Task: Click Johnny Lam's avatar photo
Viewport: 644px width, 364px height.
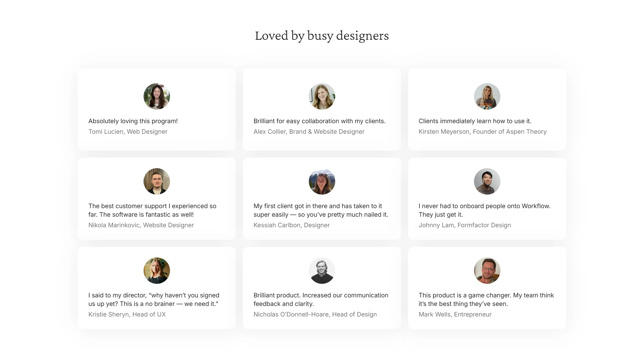Action: 487,181
